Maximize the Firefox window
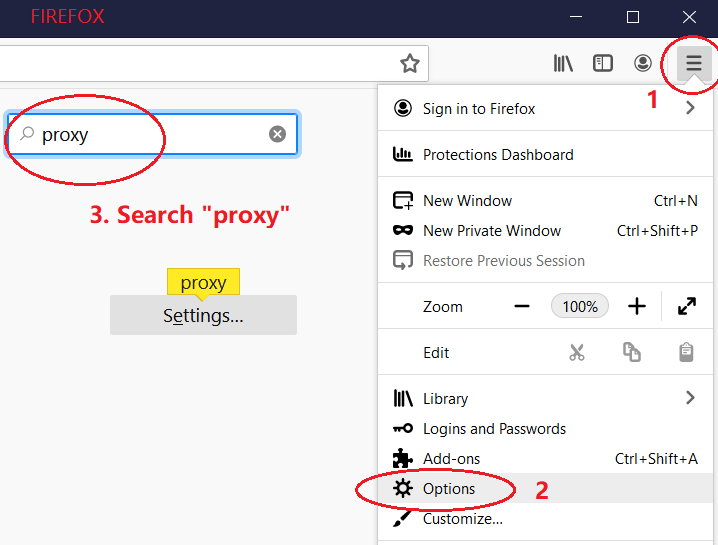 (x=632, y=17)
